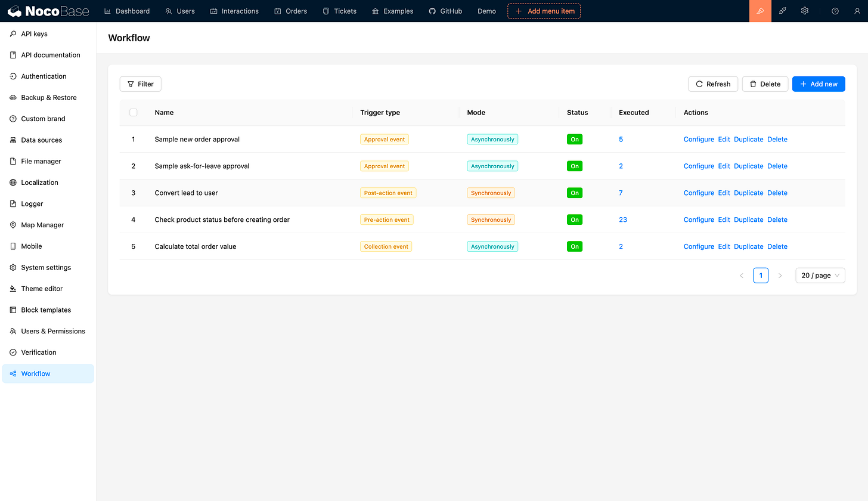Image resolution: width=868 pixels, height=501 pixels.
Task: Open the user profile avatar icon
Action: pyautogui.click(x=856, y=11)
